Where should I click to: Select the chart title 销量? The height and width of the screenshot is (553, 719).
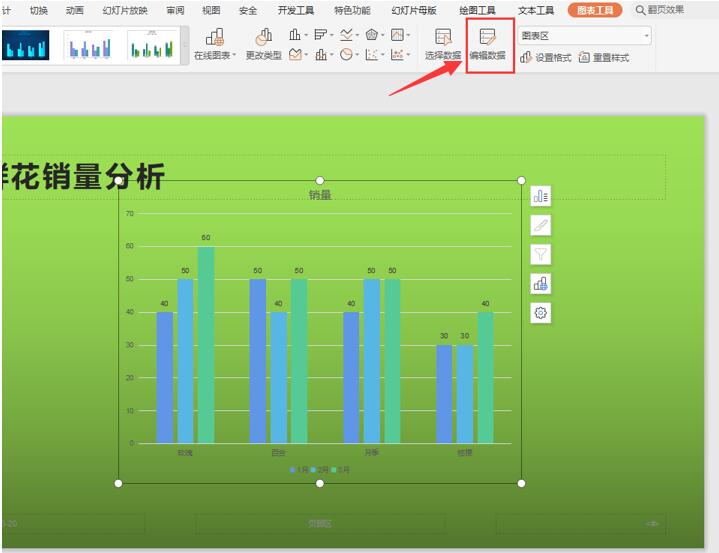click(x=320, y=195)
